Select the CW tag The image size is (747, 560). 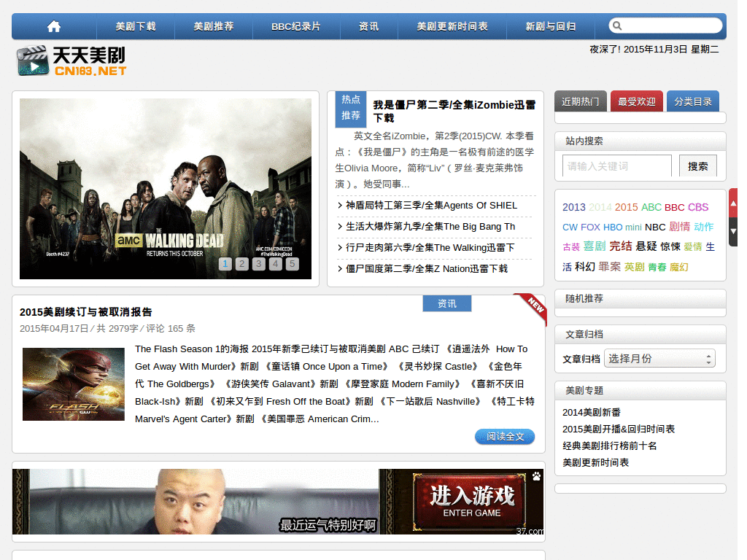coord(570,227)
